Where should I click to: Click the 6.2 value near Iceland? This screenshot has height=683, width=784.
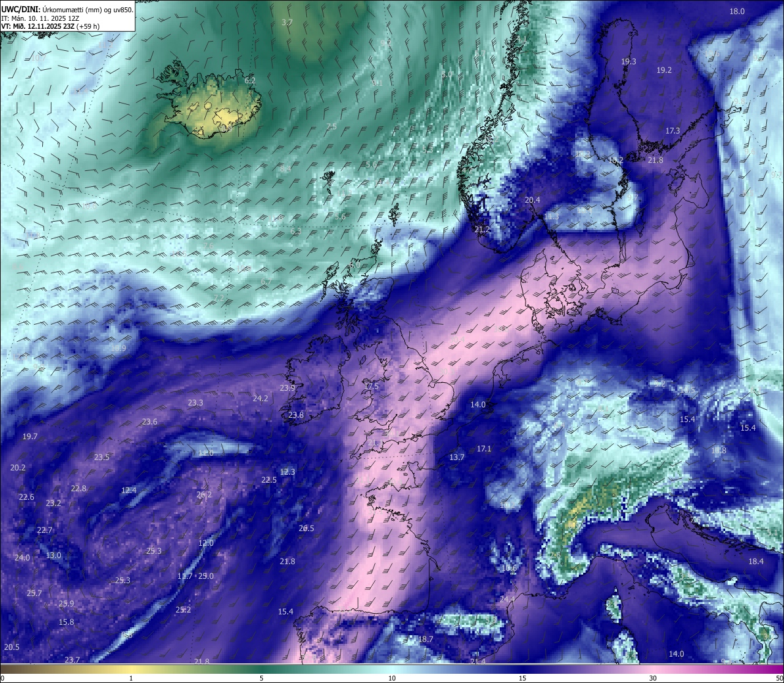coord(250,80)
